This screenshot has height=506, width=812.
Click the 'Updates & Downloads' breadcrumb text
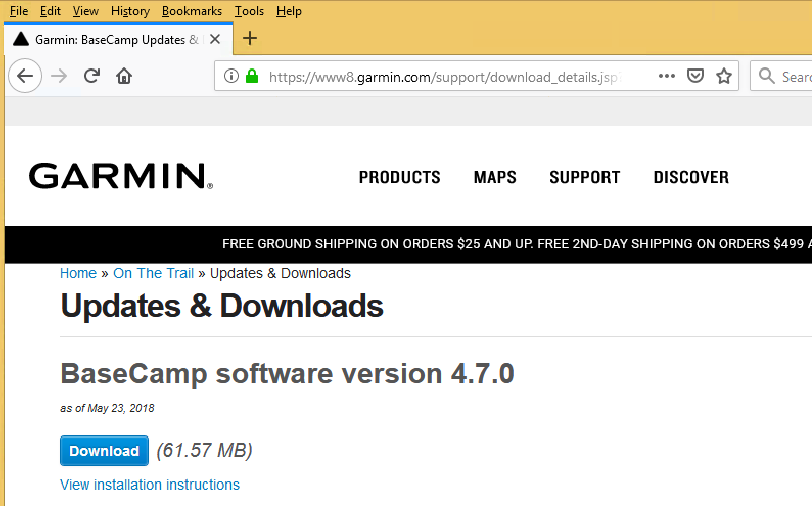[x=281, y=273]
